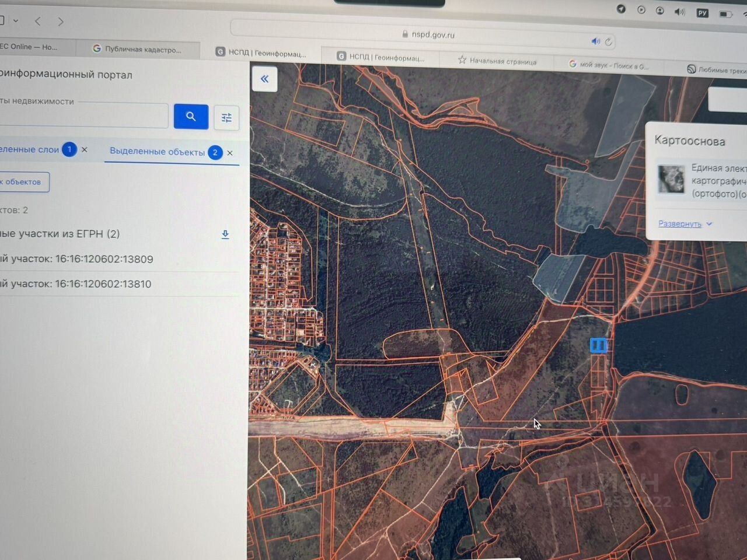Reload the page with the refresh icon

click(x=608, y=42)
